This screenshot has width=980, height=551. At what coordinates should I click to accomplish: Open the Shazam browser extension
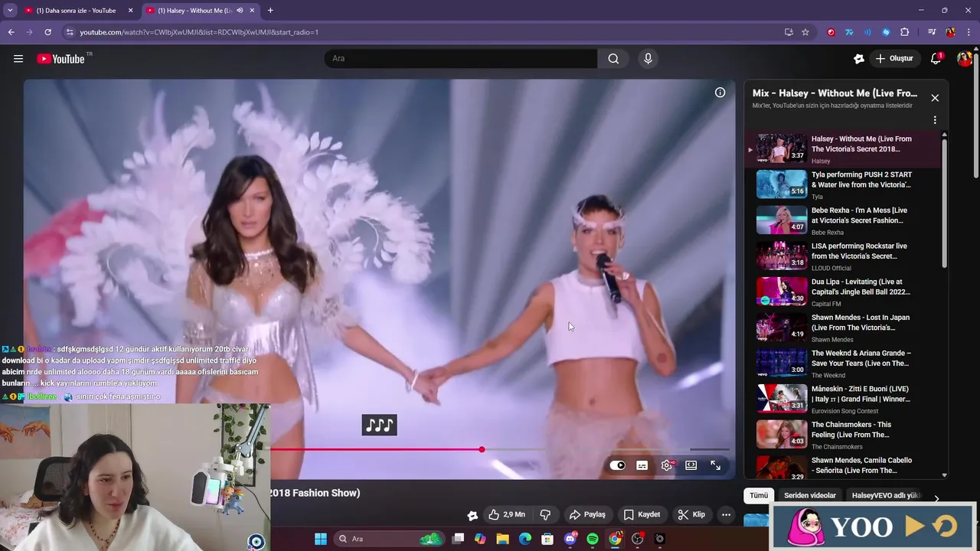[886, 32]
